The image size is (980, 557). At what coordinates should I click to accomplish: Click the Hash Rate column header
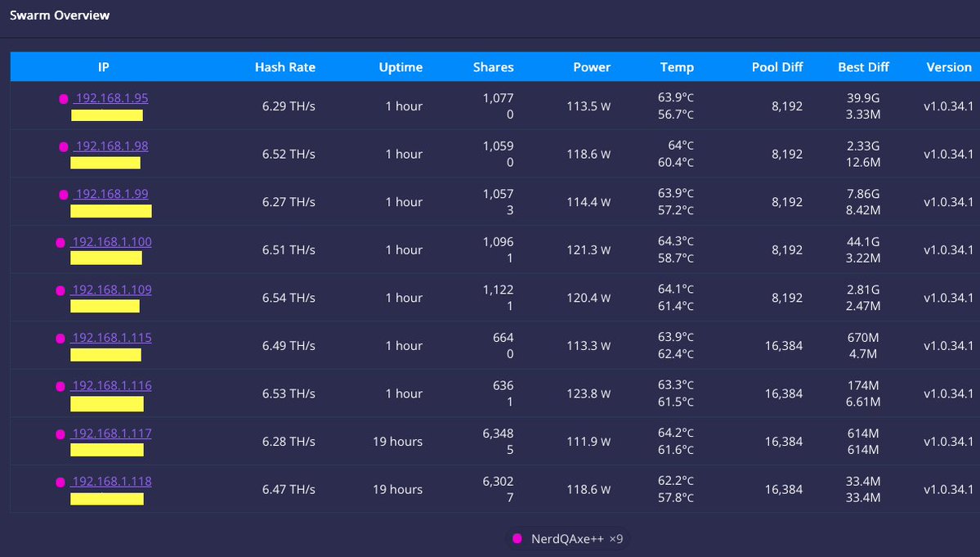(285, 67)
